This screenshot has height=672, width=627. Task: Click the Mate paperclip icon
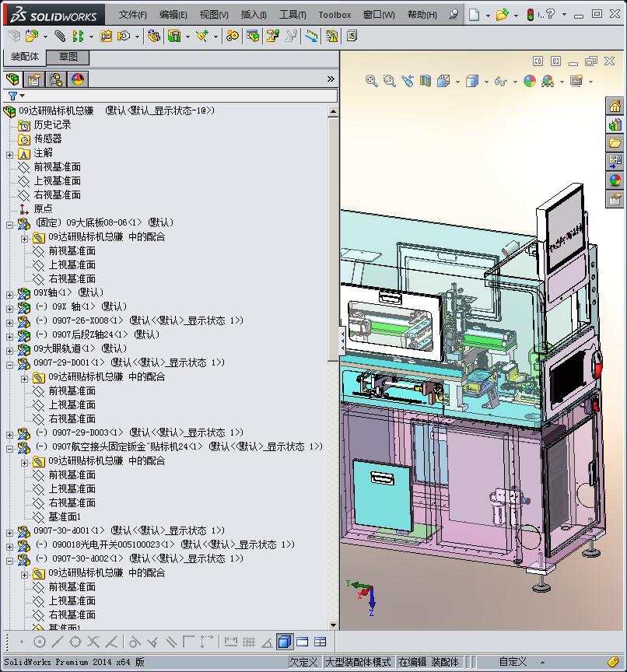tap(60, 36)
